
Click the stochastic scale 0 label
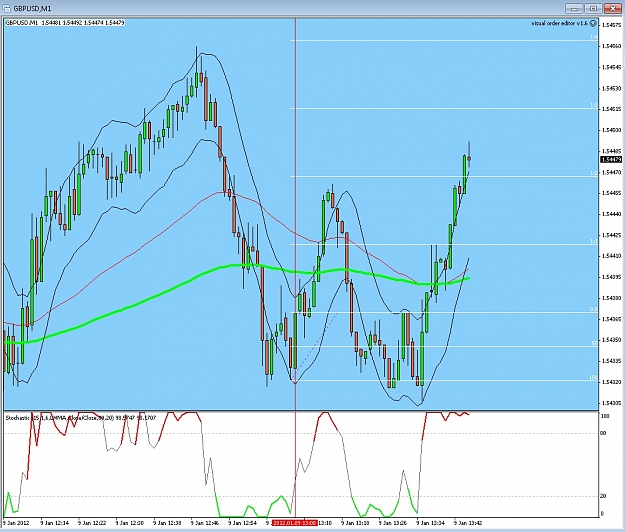point(602,514)
